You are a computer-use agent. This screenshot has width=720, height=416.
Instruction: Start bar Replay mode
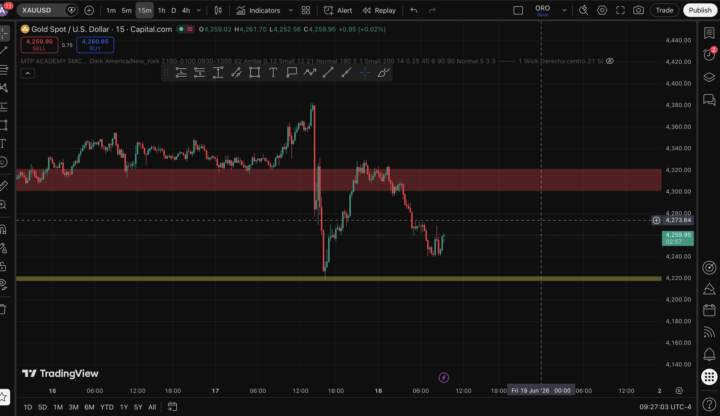coord(379,10)
